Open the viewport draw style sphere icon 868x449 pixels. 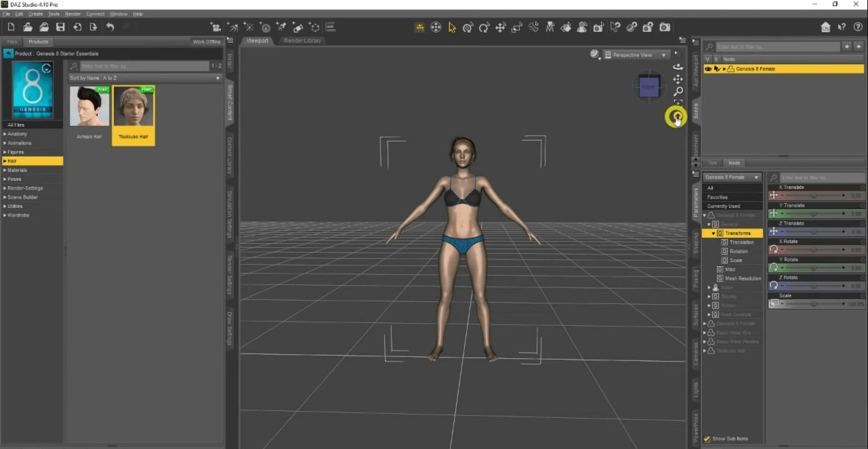[595, 54]
